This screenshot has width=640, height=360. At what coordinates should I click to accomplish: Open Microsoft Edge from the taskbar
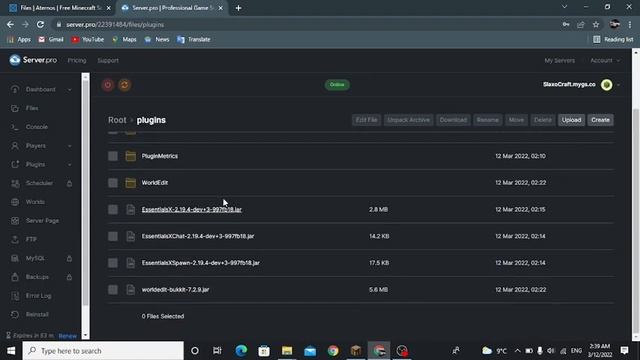click(241, 351)
